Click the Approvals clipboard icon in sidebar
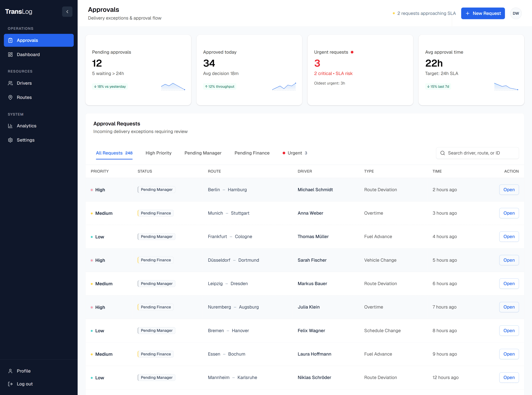Screen dimensions: 532x395 coord(10,40)
